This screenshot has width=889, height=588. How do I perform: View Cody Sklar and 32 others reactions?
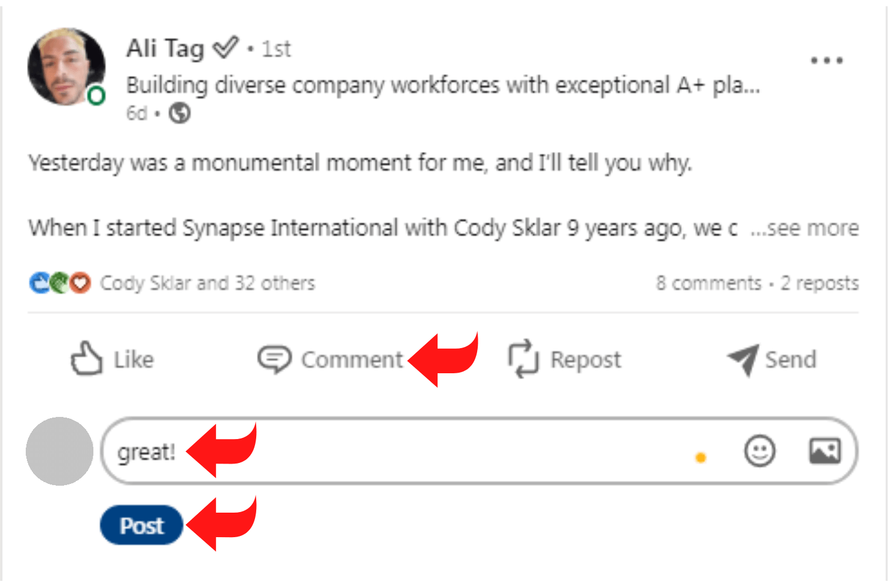point(207,283)
